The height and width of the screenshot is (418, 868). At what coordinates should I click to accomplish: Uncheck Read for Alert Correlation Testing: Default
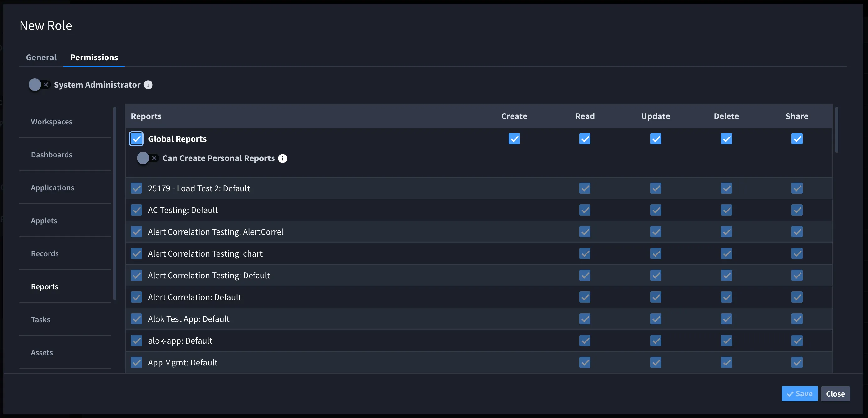tap(585, 276)
